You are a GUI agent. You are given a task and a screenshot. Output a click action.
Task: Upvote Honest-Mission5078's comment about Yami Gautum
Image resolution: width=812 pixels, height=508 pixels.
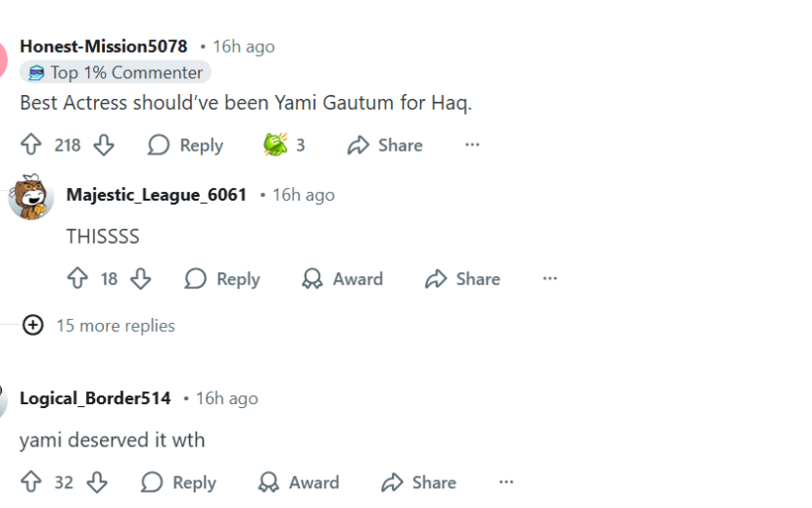coord(31,145)
